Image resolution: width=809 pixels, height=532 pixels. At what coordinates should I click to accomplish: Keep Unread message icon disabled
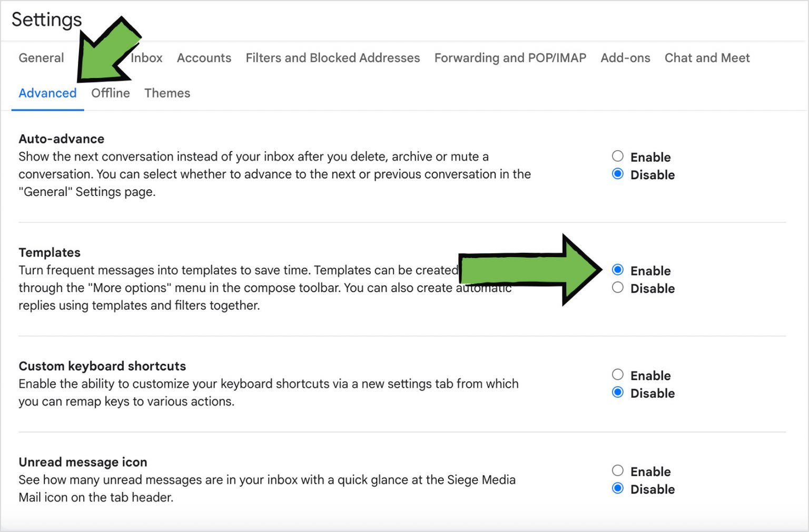click(618, 488)
